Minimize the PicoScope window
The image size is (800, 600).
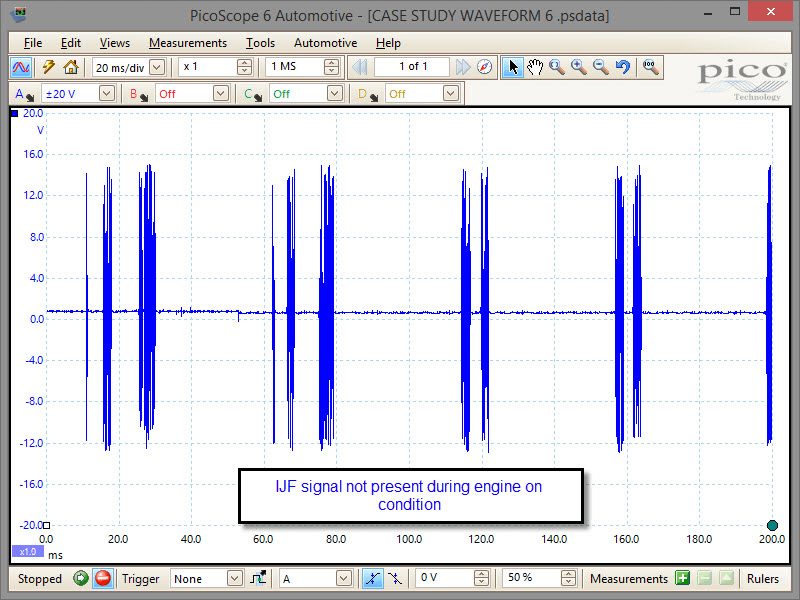(x=708, y=13)
